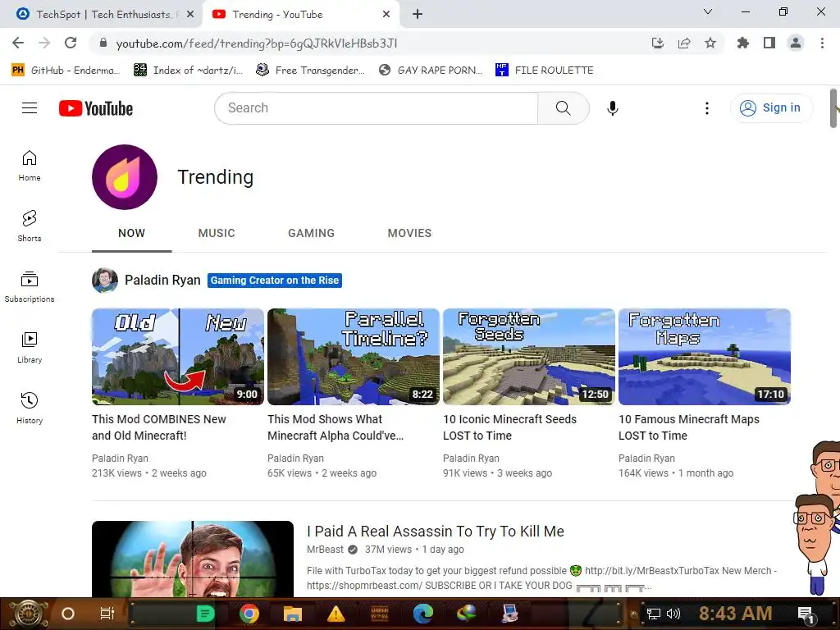Click Paladin Ryan under the 164K views video

tap(646, 459)
